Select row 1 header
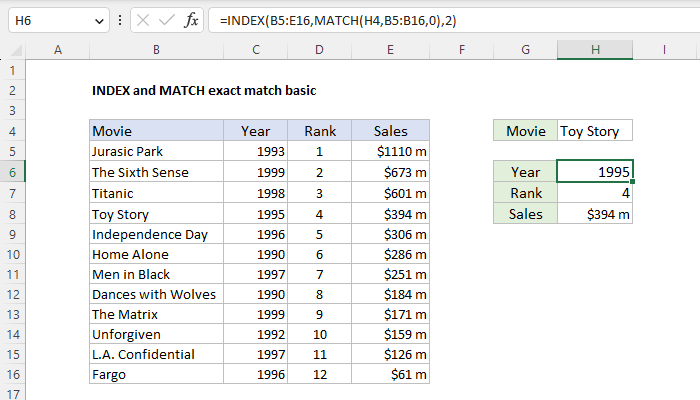This screenshot has width=700, height=400. click(x=12, y=71)
